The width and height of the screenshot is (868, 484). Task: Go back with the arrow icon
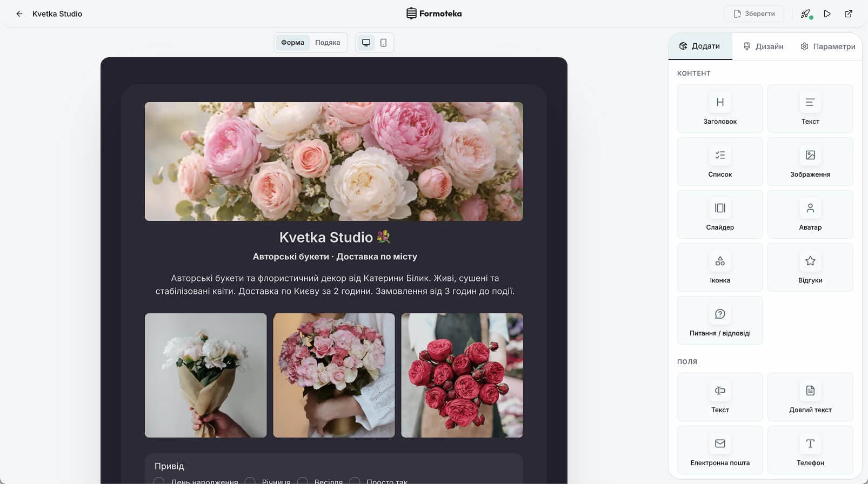click(x=19, y=14)
